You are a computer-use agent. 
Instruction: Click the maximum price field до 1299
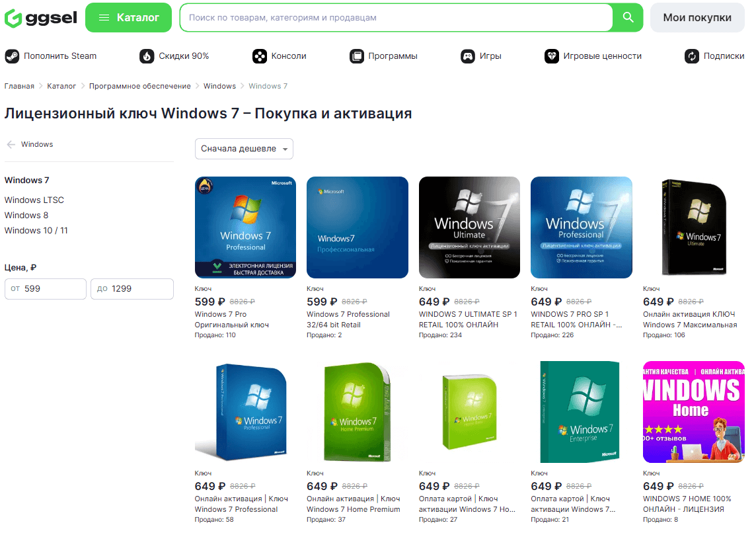click(x=132, y=288)
